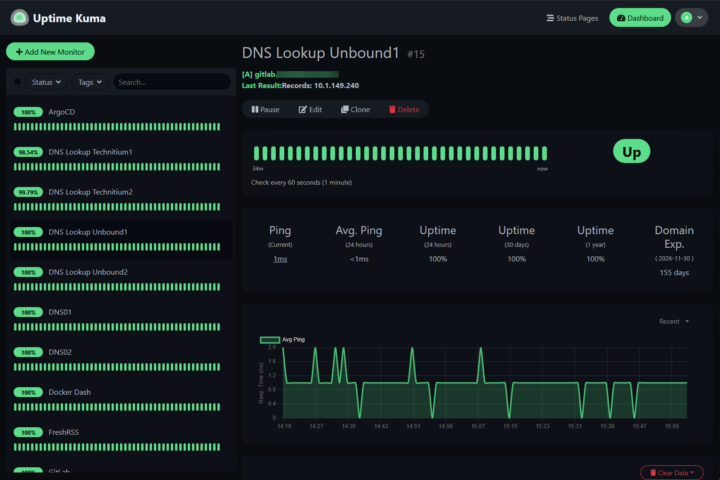Click the Avg. Ping <1ms value

pyautogui.click(x=359, y=259)
